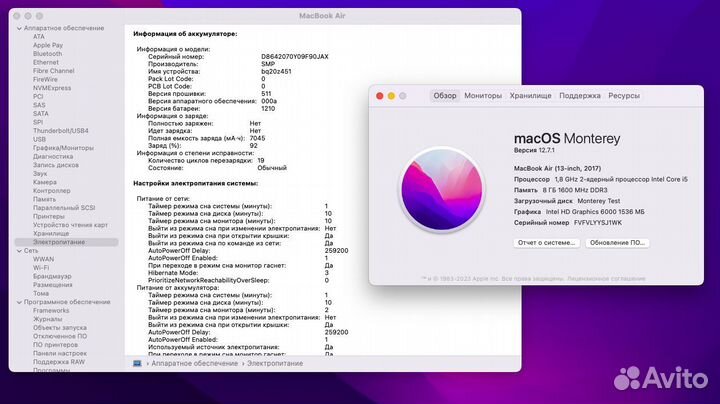Select ATA in the hardware list
The image size is (720, 404).
click(x=39, y=37)
